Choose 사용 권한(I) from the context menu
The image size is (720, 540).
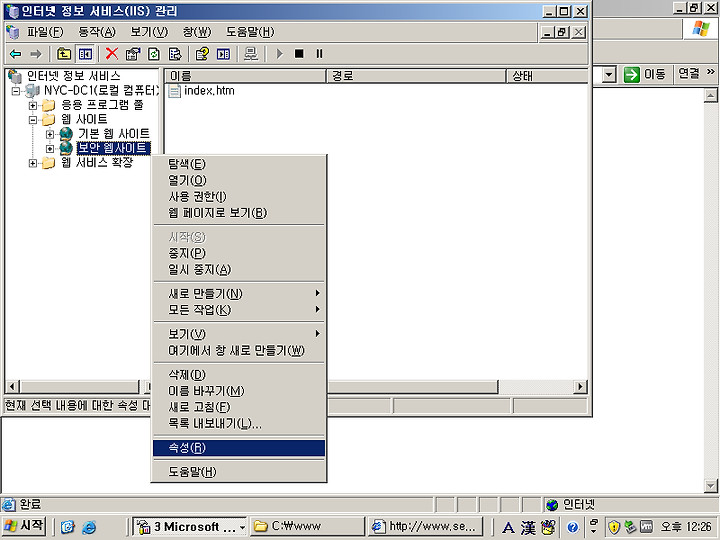pyautogui.click(x=239, y=197)
